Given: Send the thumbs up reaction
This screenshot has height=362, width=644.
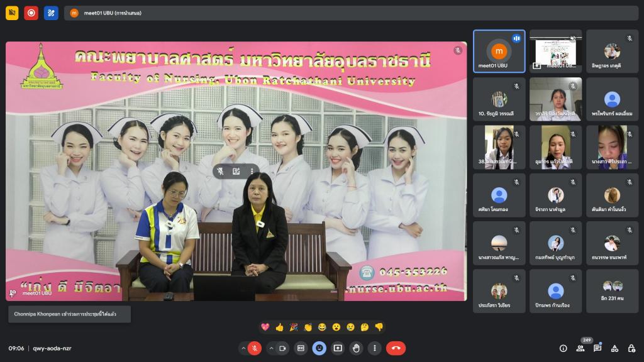Looking at the screenshot, I should (x=280, y=327).
